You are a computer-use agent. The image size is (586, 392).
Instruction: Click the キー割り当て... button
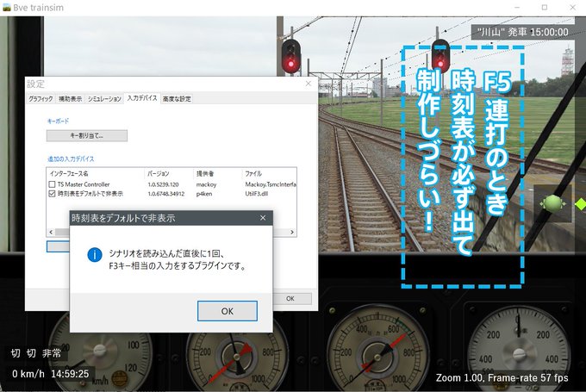click(87, 135)
